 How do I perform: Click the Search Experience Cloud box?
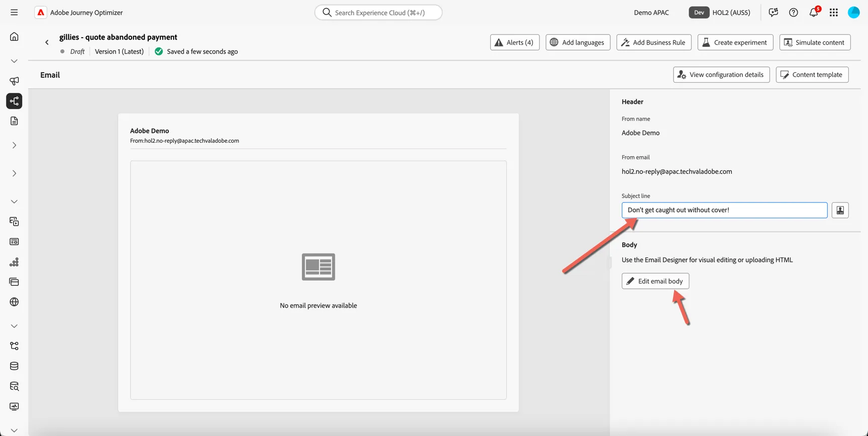click(378, 13)
